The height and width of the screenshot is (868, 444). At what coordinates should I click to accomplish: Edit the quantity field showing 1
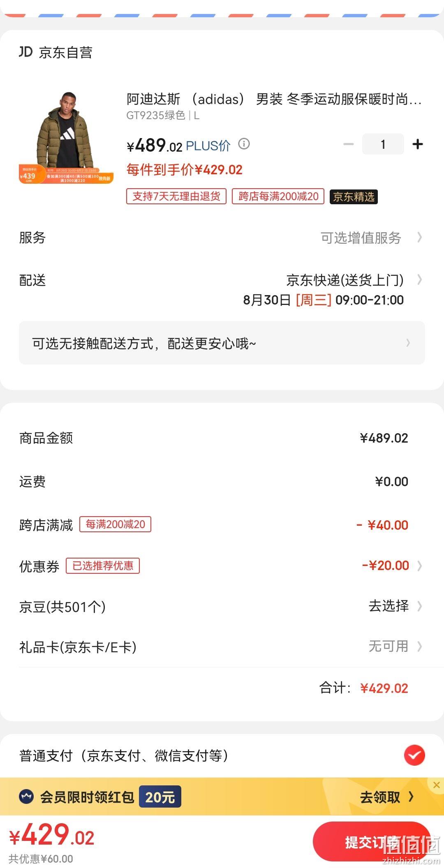pyautogui.click(x=383, y=144)
